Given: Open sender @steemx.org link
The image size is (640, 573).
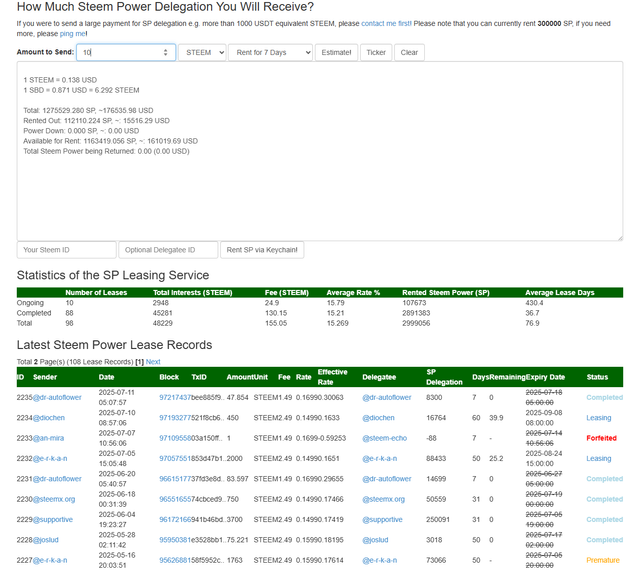Looking at the screenshot, I should pos(54,499).
